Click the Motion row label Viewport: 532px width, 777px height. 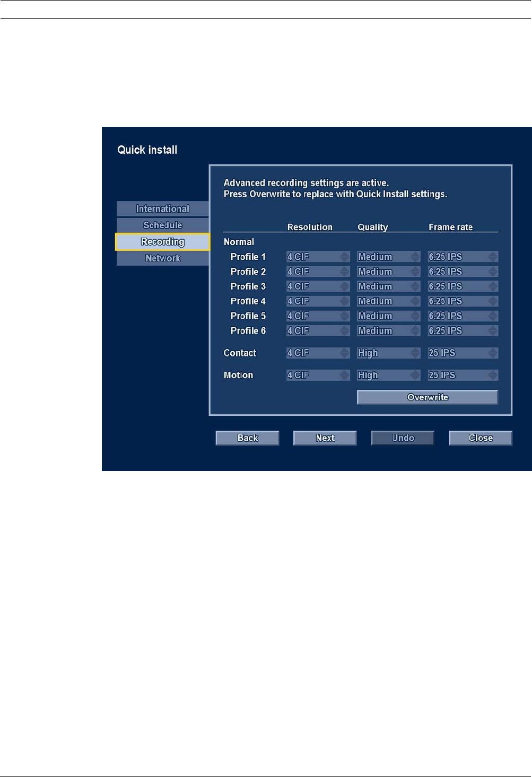pos(238,376)
